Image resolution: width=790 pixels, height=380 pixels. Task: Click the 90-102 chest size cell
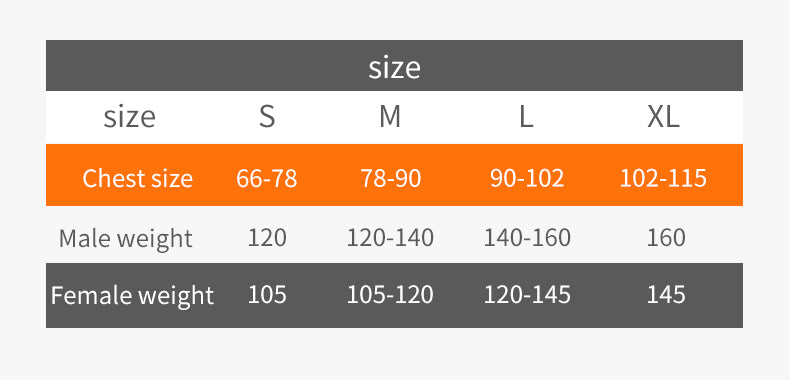pyautogui.click(x=527, y=178)
